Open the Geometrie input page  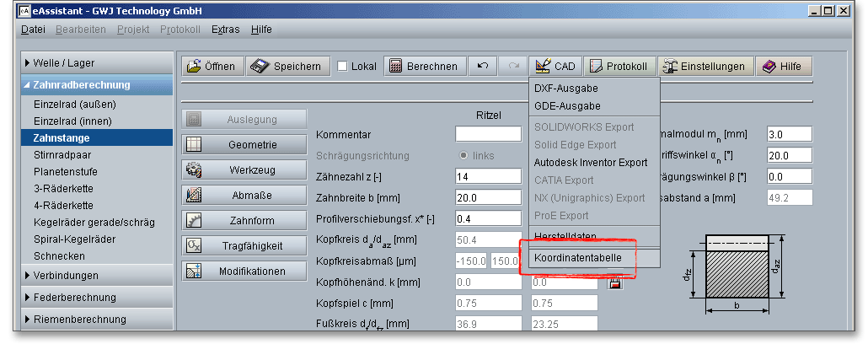242,144
